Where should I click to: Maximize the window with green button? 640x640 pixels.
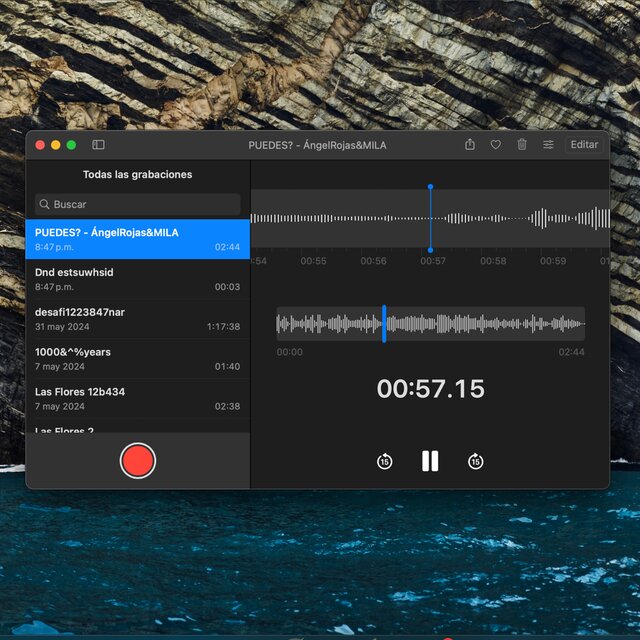tap(71, 145)
